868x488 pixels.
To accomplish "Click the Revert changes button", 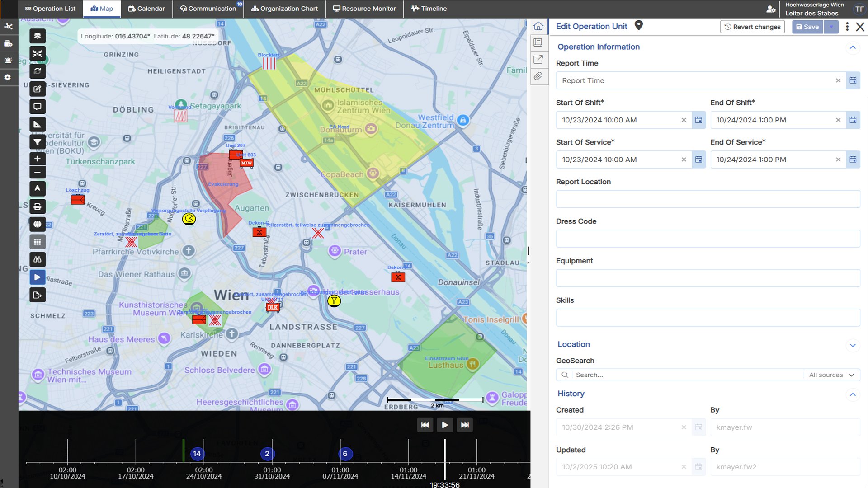I will click(x=752, y=27).
